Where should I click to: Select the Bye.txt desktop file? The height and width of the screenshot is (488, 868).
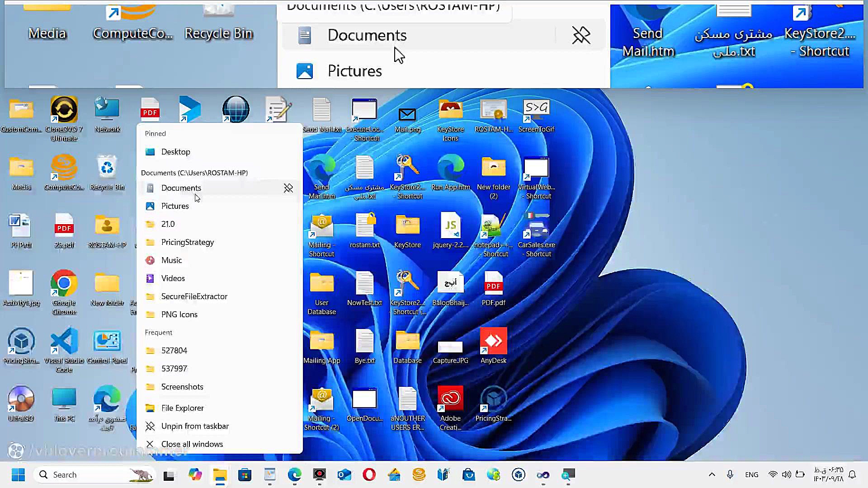tap(364, 346)
